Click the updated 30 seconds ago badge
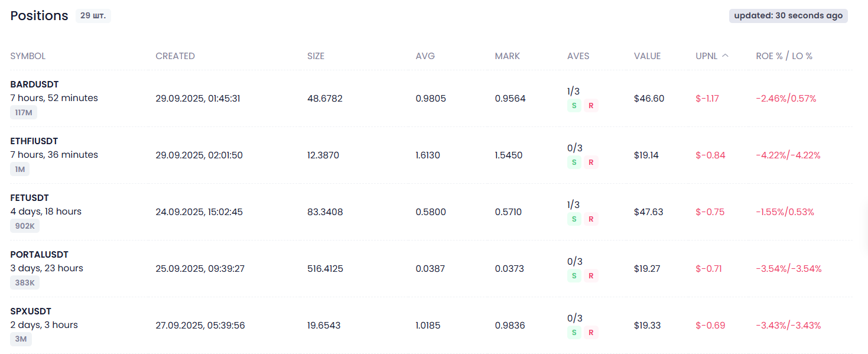868x354 pixels. [x=788, y=15]
